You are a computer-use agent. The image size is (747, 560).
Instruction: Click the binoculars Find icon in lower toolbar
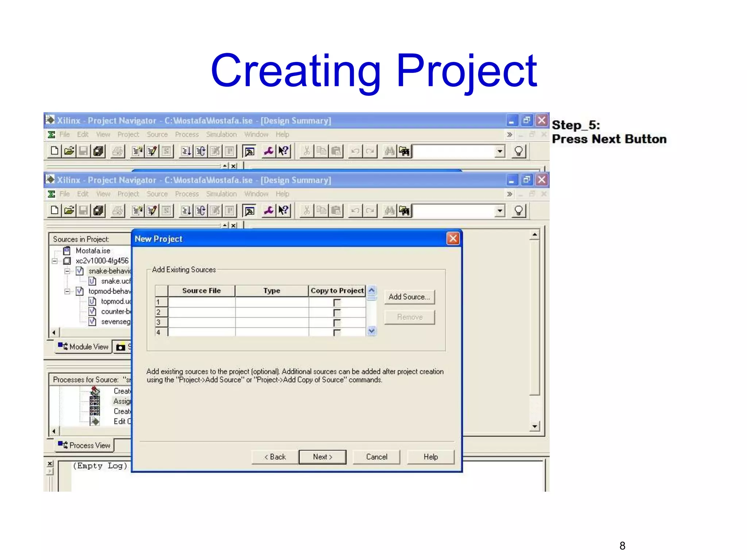[390, 211]
